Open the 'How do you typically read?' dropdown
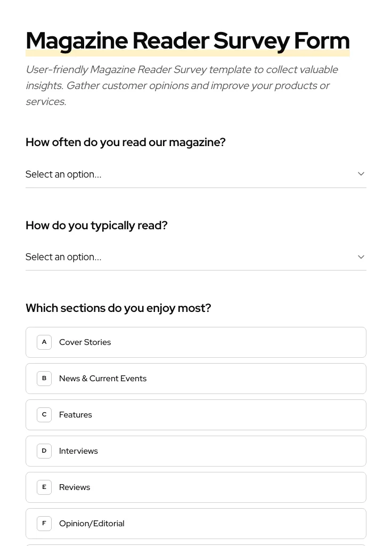This screenshot has height=546, width=392. click(196, 256)
